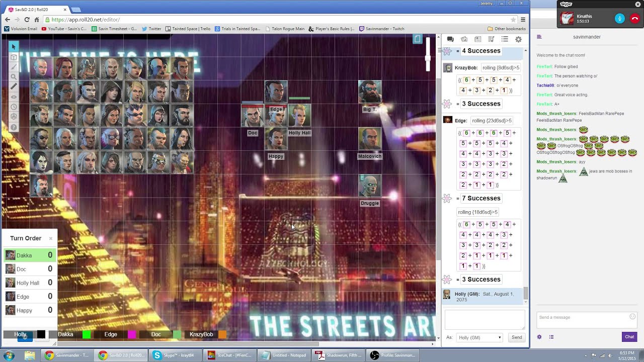The width and height of the screenshot is (644, 362).
Task: Go to Chrome home page icon
Action: (37, 20)
